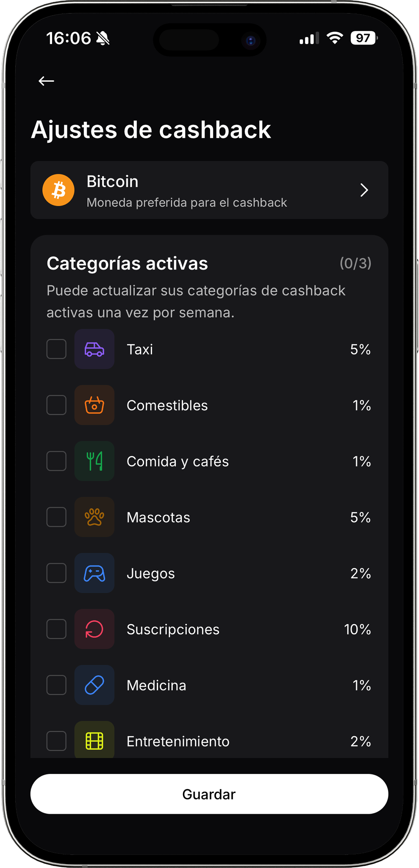Open Moneda preferida para el cashback row
The height and width of the screenshot is (868, 419).
209,190
